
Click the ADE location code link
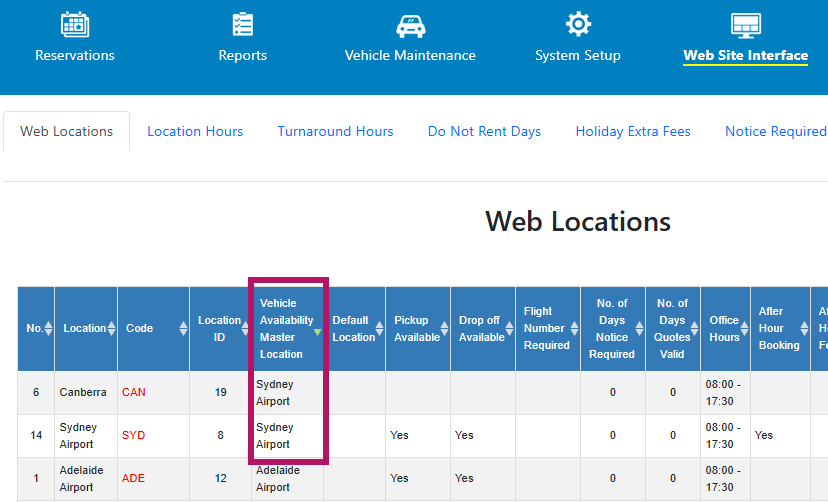pyautogui.click(x=134, y=478)
